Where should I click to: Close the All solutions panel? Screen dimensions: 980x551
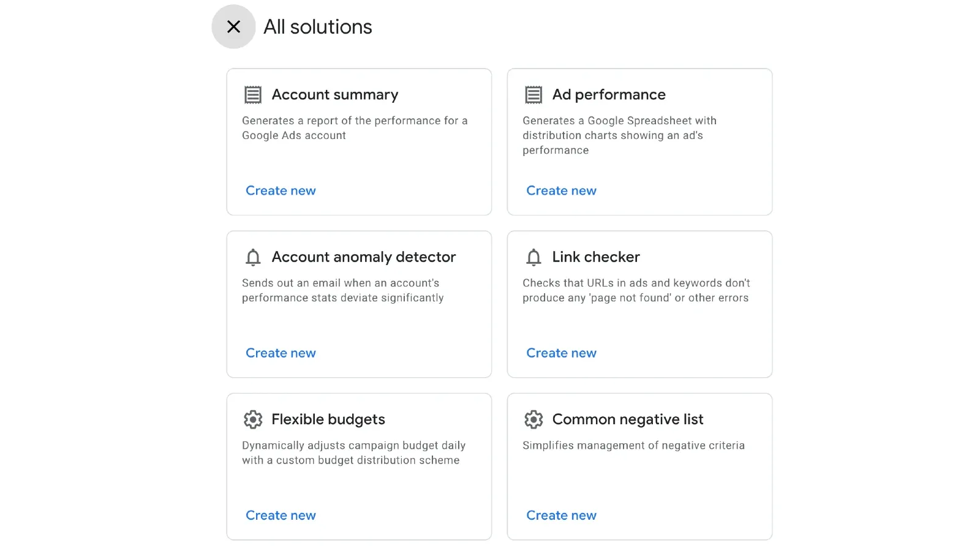pyautogui.click(x=233, y=26)
